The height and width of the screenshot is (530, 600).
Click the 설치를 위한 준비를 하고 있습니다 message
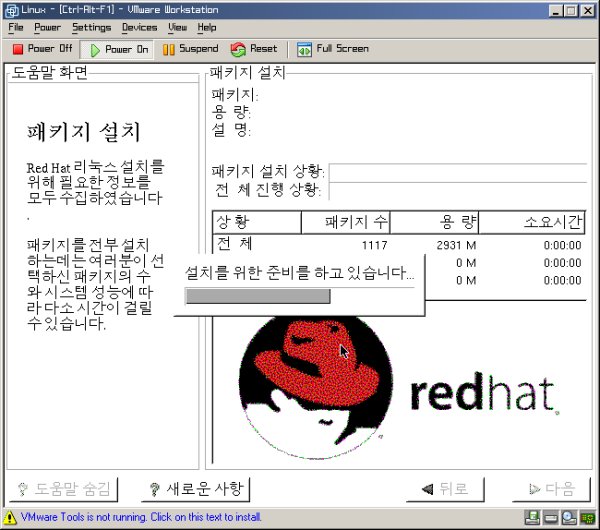pos(299,273)
